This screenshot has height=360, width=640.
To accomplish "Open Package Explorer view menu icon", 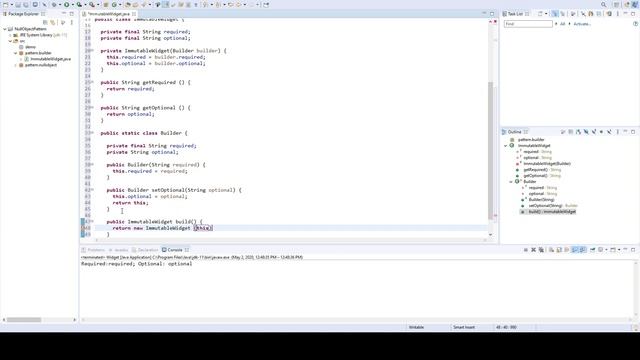I will pos(71,22).
